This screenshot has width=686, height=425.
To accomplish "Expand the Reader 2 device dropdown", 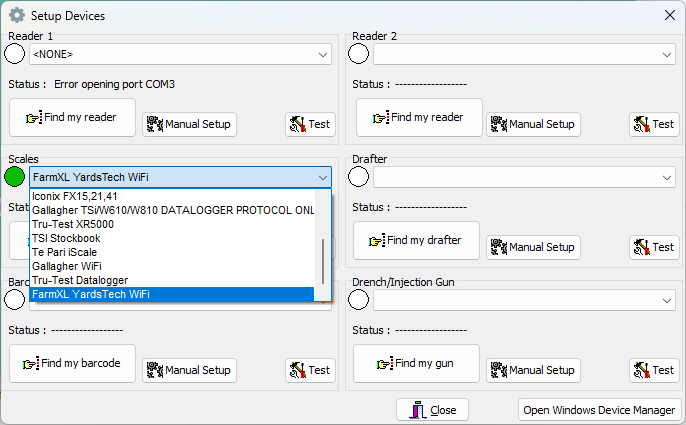I will (666, 54).
